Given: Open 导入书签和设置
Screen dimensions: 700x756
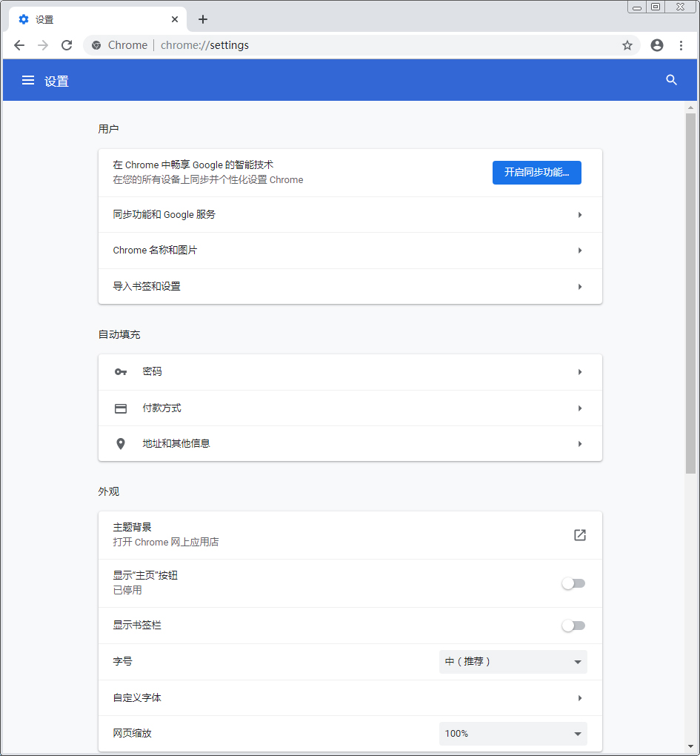Looking at the screenshot, I should (350, 286).
